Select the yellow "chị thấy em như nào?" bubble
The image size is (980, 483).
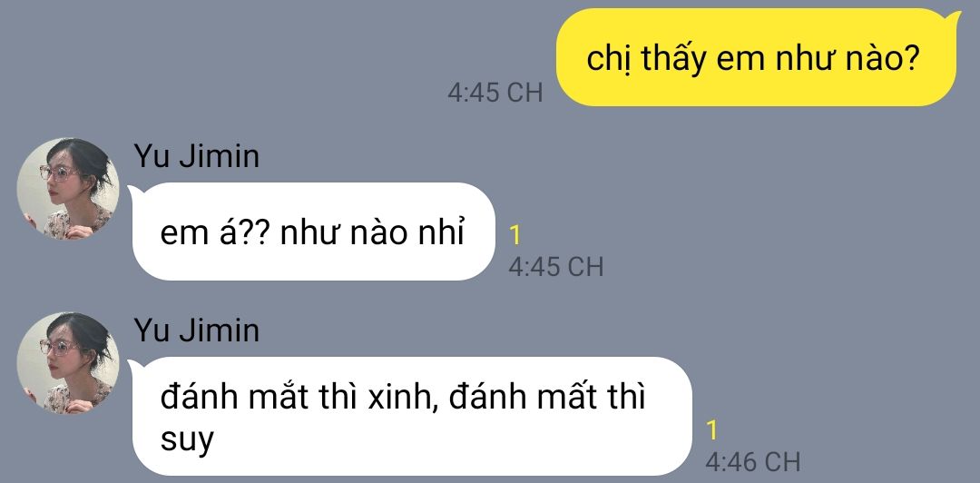[756, 57]
